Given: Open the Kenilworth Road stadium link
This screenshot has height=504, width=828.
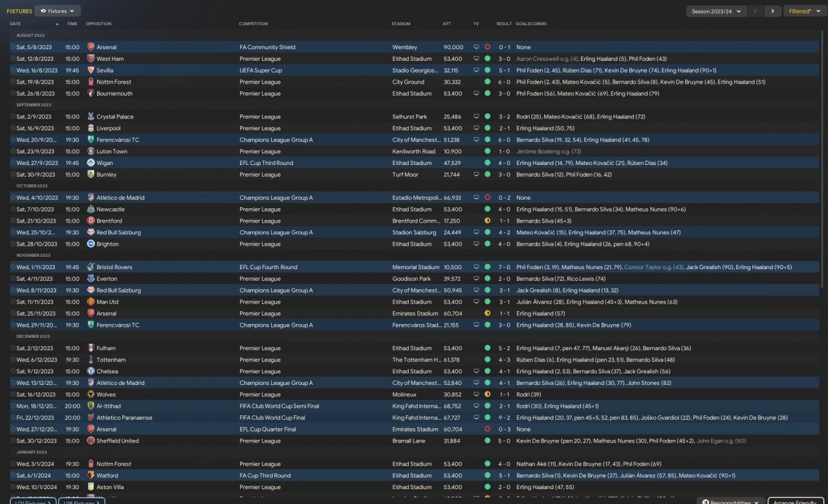Looking at the screenshot, I should pos(413,151).
